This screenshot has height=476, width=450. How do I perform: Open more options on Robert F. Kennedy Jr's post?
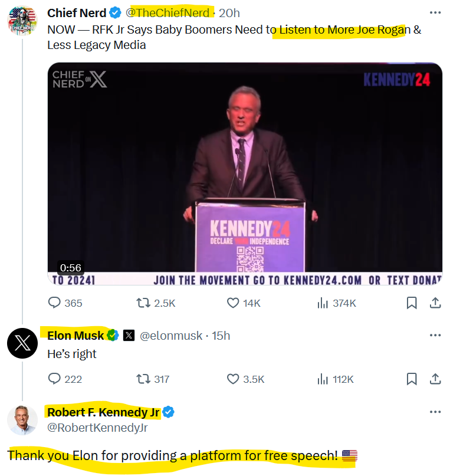click(x=435, y=412)
